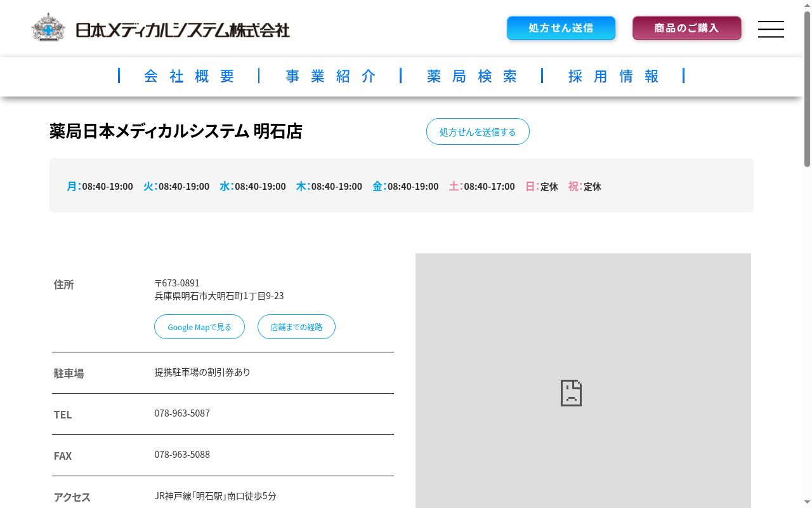Click the 日本メディカルシステム株式会社 logo text
The height and width of the screenshot is (508, 812).
[x=183, y=30]
